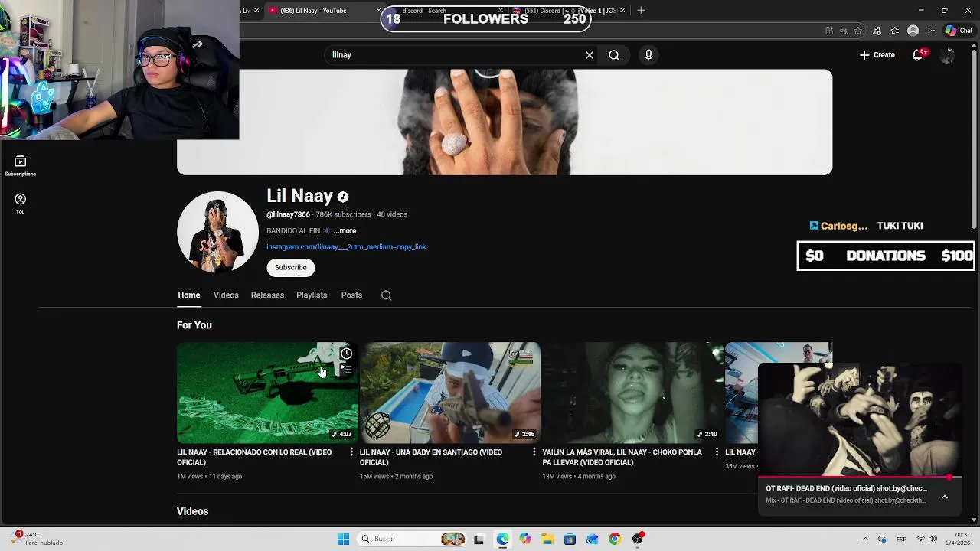The width and height of the screenshot is (980, 551).
Task: Switch to the Playlists tab
Action: pos(312,295)
